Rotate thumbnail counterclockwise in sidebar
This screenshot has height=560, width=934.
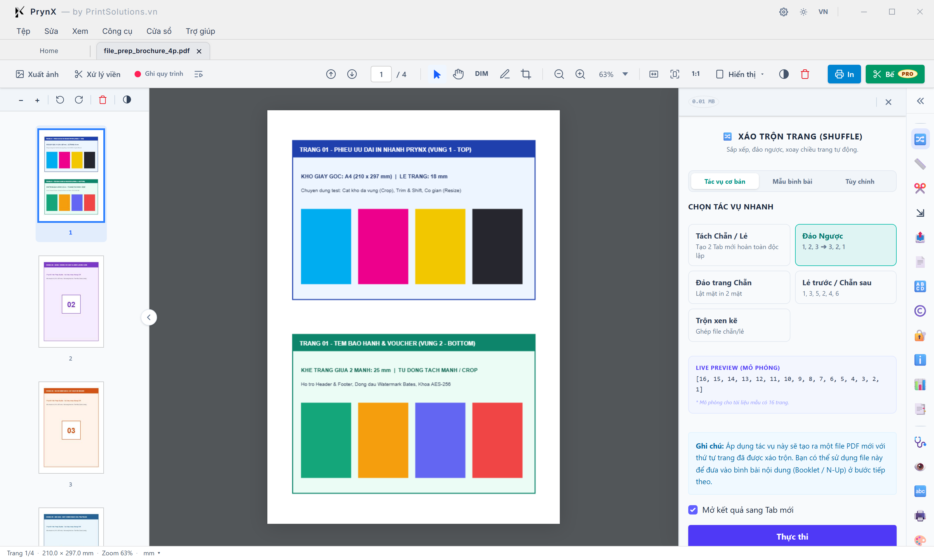point(60,100)
